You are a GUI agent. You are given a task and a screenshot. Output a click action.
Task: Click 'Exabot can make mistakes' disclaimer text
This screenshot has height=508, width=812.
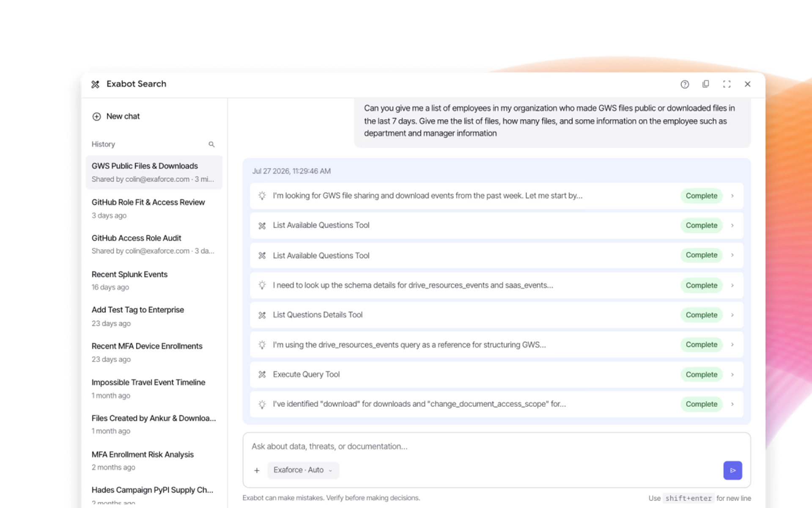tap(331, 498)
